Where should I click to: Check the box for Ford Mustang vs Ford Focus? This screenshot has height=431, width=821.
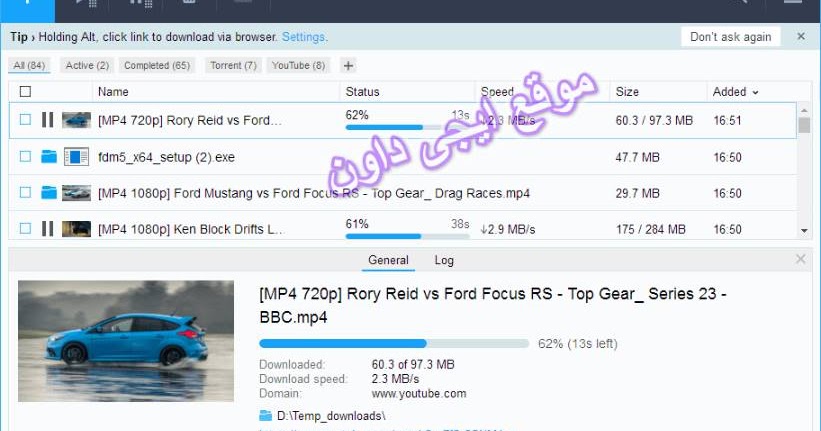(x=25, y=192)
